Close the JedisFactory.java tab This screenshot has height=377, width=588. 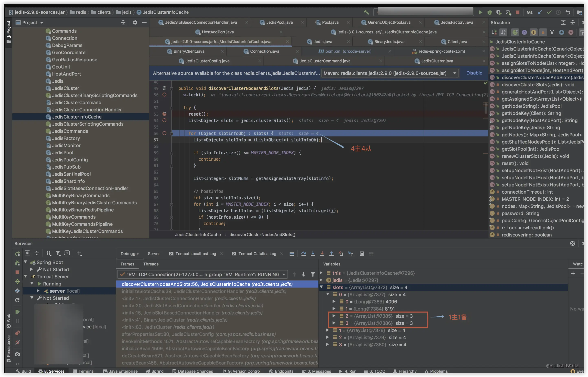484,22
